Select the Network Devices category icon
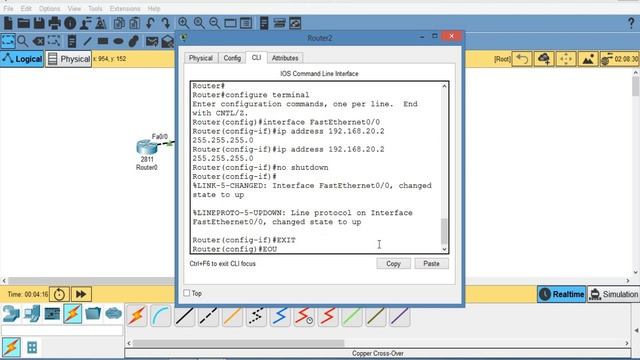The width and height of the screenshot is (640, 360). (11, 314)
